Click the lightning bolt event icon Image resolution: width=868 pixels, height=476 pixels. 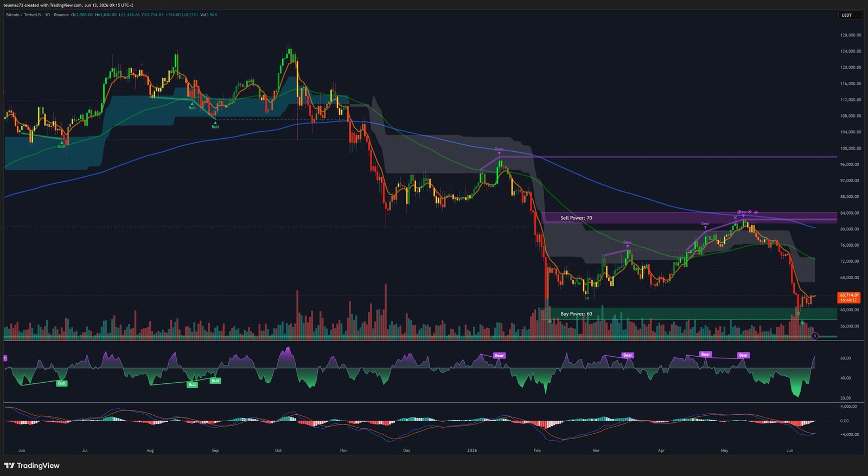[815, 336]
